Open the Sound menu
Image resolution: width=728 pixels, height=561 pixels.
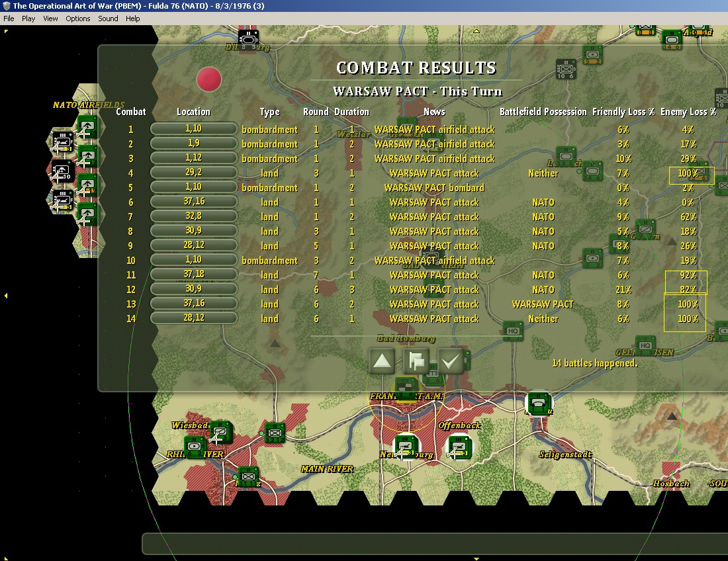(108, 19)
